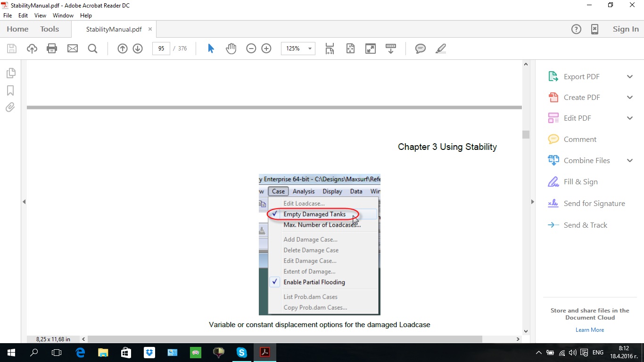Add a sticky note comment
644x362 pixels.
pos(421,49)
